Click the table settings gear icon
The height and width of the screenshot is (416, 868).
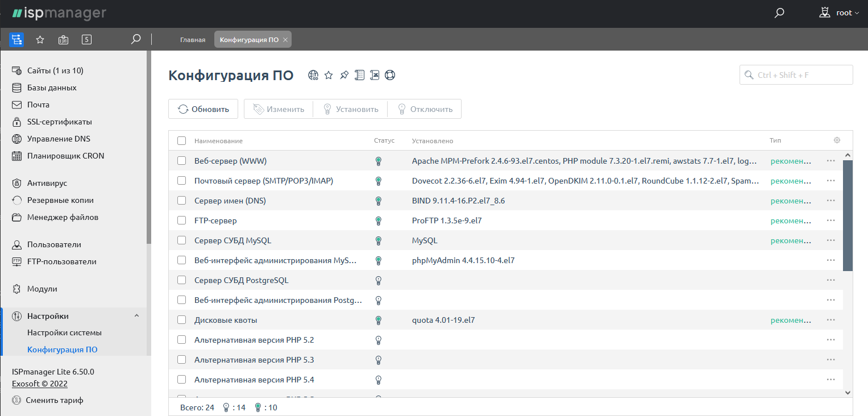837,140
